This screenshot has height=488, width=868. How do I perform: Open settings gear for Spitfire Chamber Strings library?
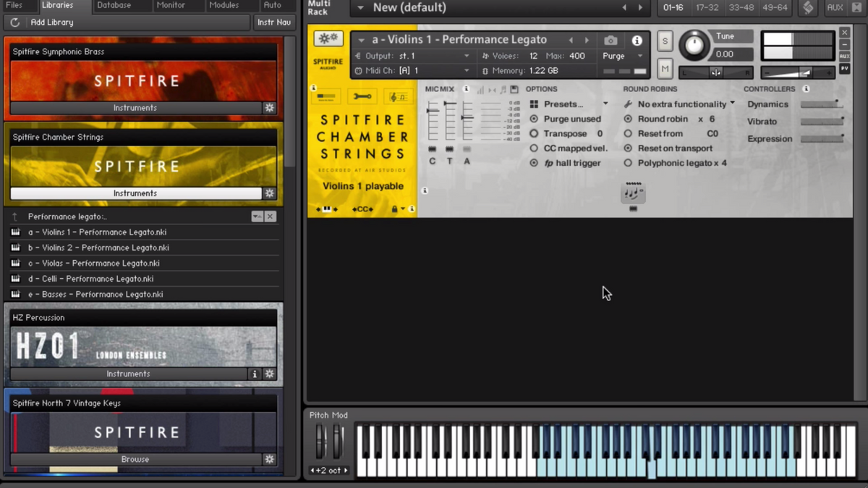269,193
